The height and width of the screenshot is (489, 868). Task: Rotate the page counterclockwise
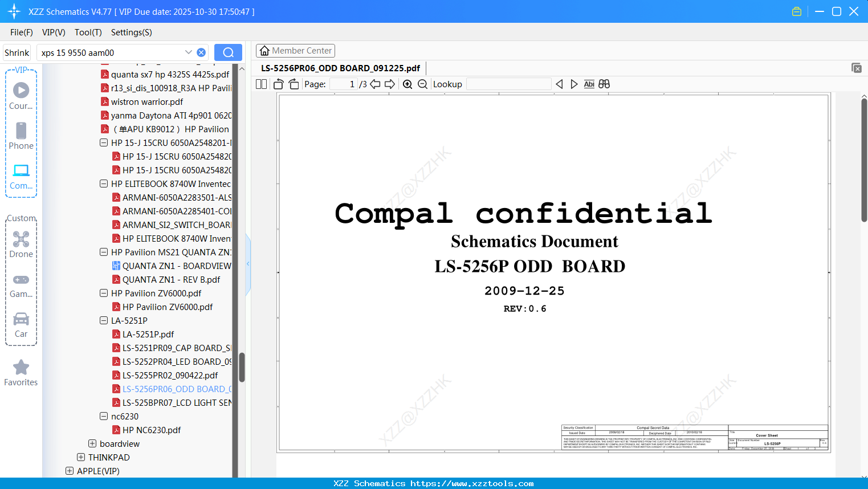[x=279, y=84]
